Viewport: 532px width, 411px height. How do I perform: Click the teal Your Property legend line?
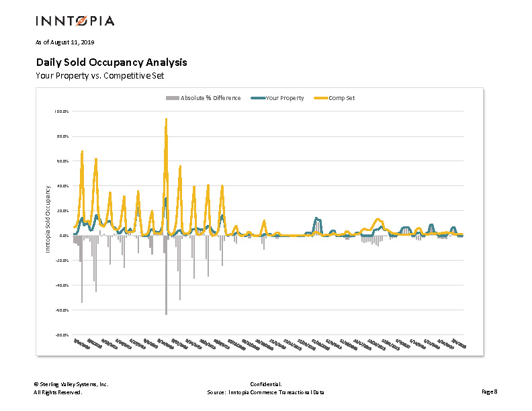point(258,98)
